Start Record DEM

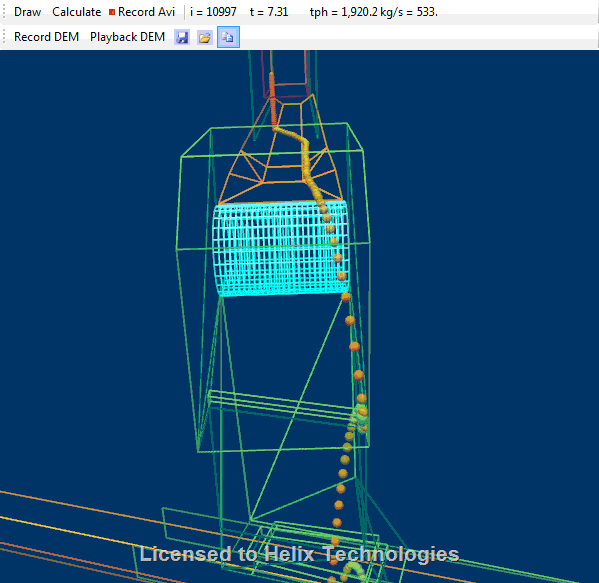[x=46, y=37]
